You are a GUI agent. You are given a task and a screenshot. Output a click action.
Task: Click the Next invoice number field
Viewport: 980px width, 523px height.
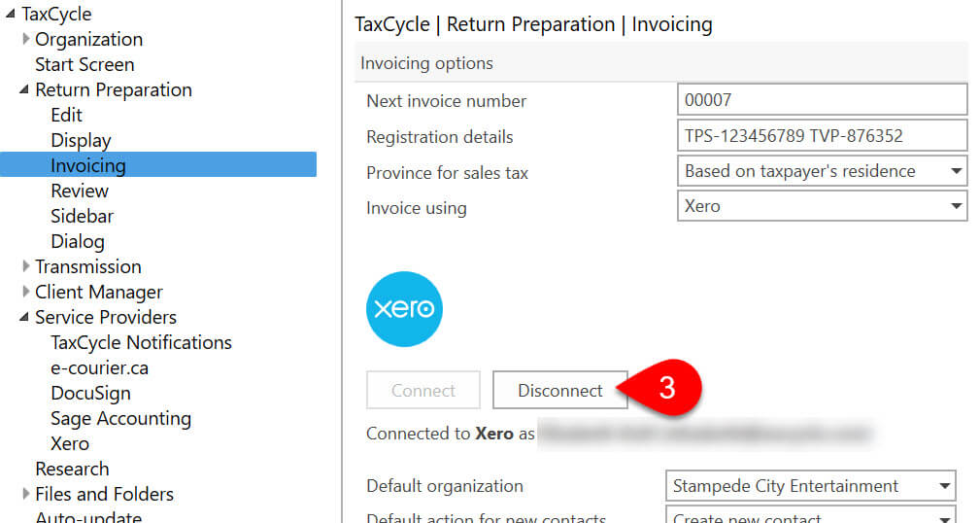pyautogui.click(x=822, y=100)
